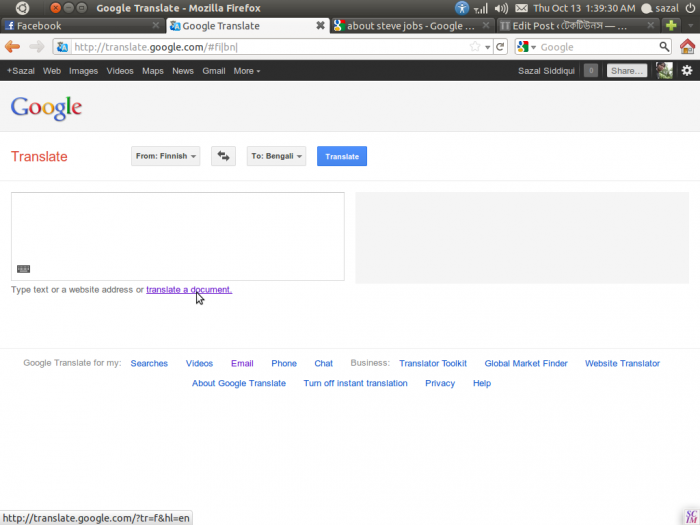Open the URL history dropdown arrow

(488, 47)
